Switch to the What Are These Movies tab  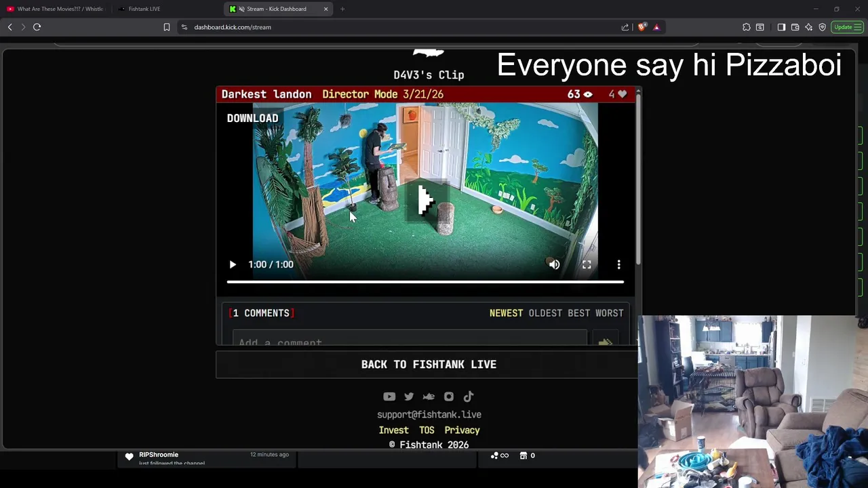coord(55,9)
